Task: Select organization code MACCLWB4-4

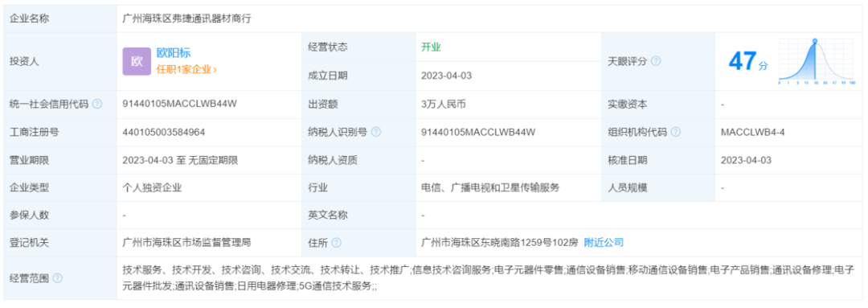Action: 753,132
